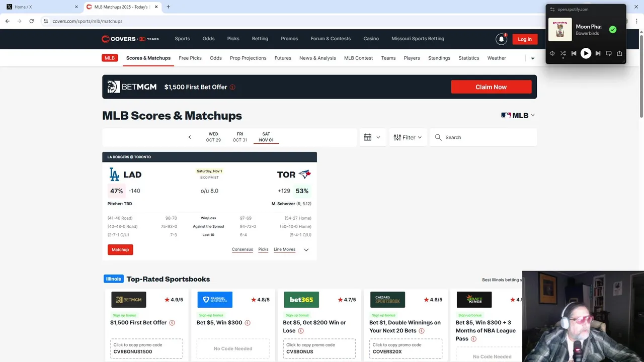Open the Consensus link
Viewport: 644px width, 362px height.
tap(243, 249)
